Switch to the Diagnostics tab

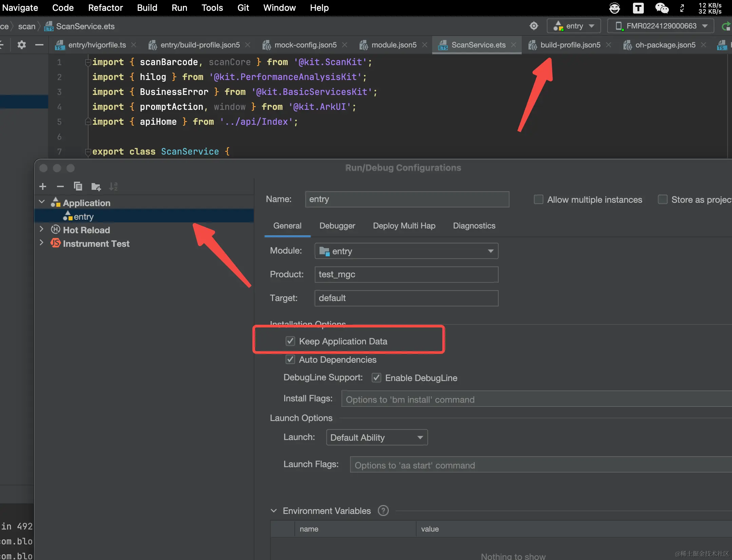(474, 226)
